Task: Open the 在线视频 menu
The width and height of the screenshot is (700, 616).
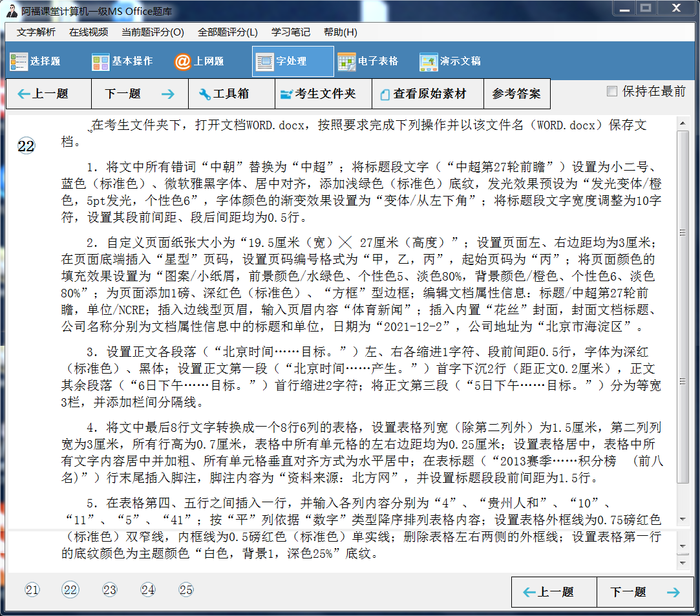Action: tap(89, 32)
